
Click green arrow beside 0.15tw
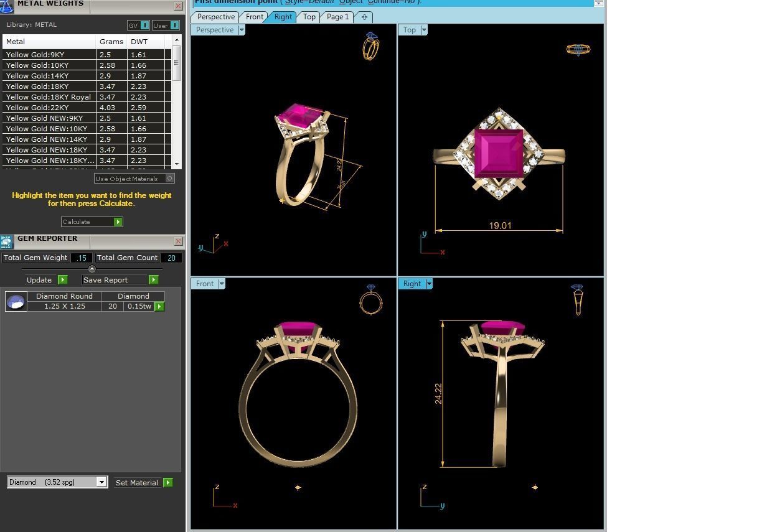tap(159, 306)
